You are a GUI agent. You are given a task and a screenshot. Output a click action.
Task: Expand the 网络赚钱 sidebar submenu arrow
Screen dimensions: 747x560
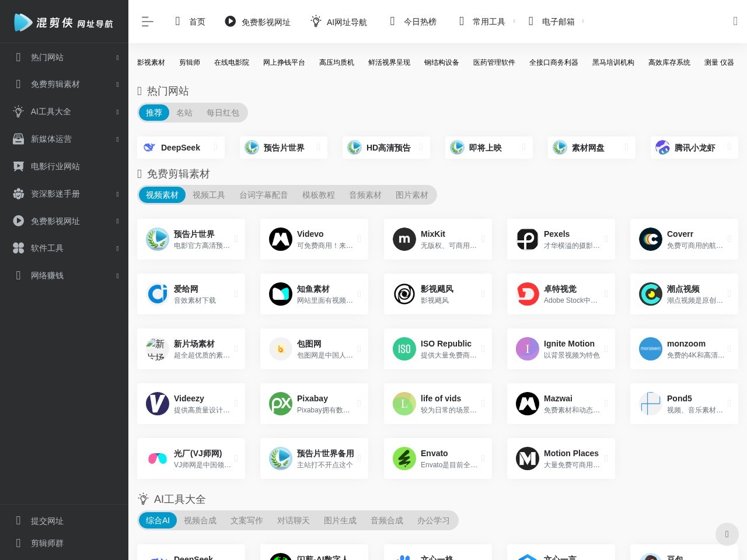point(117,276)
